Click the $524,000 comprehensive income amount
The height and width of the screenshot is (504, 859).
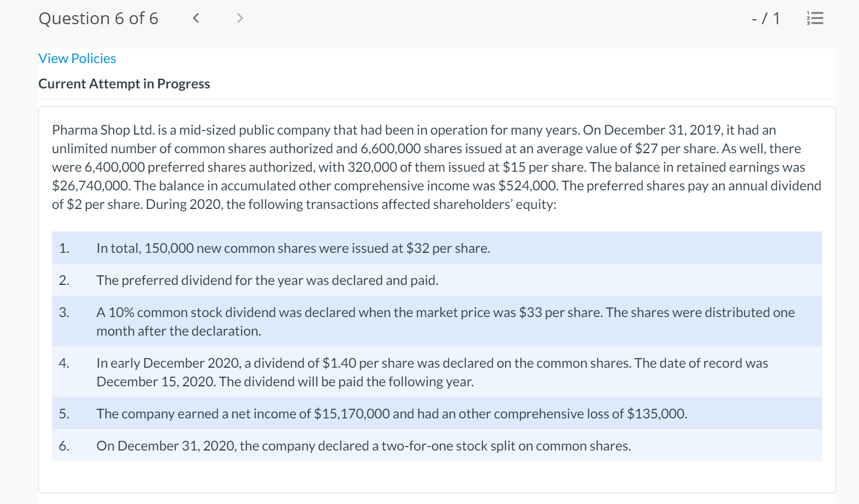(x=528, y=186)
